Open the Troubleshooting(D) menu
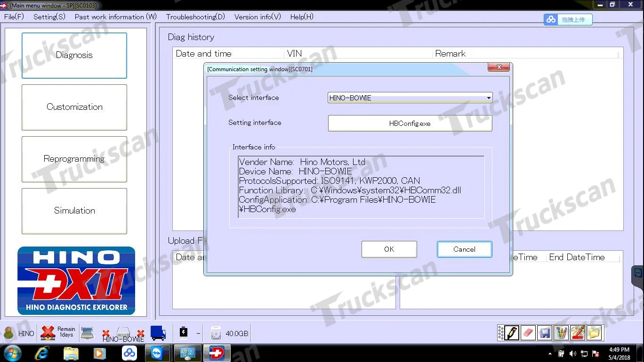This screenshot has height=362, width=644. 195,16
